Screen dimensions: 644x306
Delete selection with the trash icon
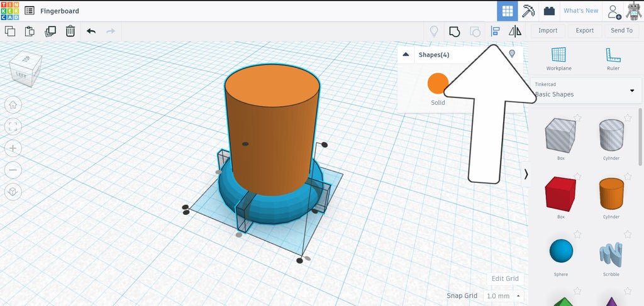pos(70,31)
